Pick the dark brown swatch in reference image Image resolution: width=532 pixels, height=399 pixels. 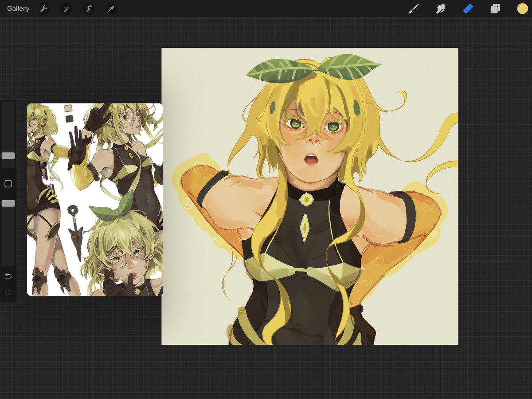click(x=69, y=119)
